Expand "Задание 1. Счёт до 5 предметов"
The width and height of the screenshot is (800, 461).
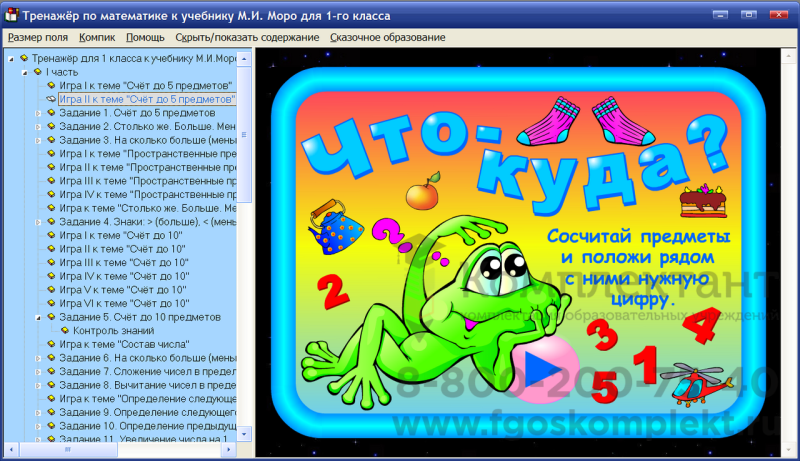[38, 113]
